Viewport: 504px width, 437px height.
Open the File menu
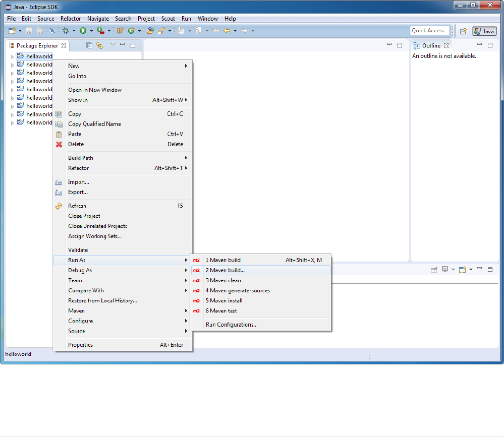coord(12,19)
